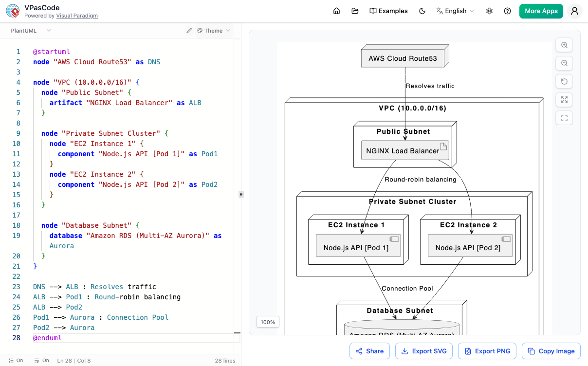Click the @startuml line in the editor
The width and height of the screenshot is (588, 366).
[x=52, y=52]
